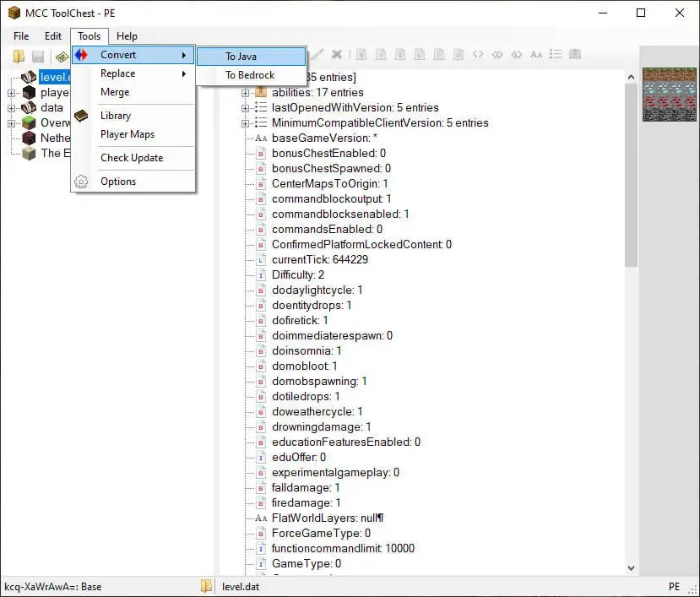Click the last compound tag toolbar icon

click(575, 55)
